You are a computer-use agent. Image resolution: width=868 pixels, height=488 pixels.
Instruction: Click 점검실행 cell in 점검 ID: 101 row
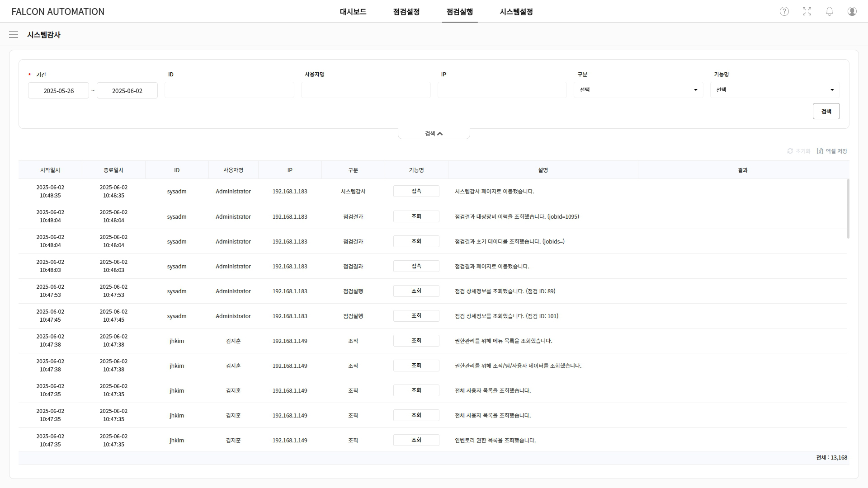[353, 316]
